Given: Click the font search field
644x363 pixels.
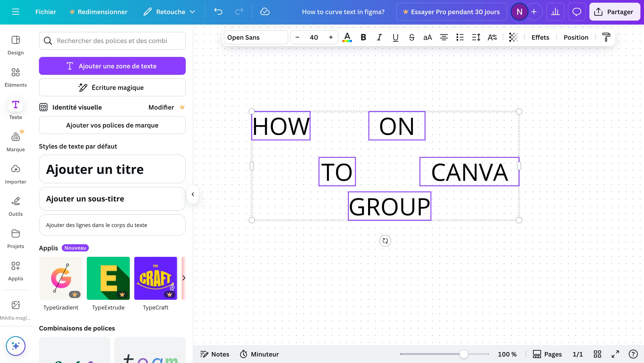Looking at the screenshot, I should pyautogui.click(x=112, y=41).
